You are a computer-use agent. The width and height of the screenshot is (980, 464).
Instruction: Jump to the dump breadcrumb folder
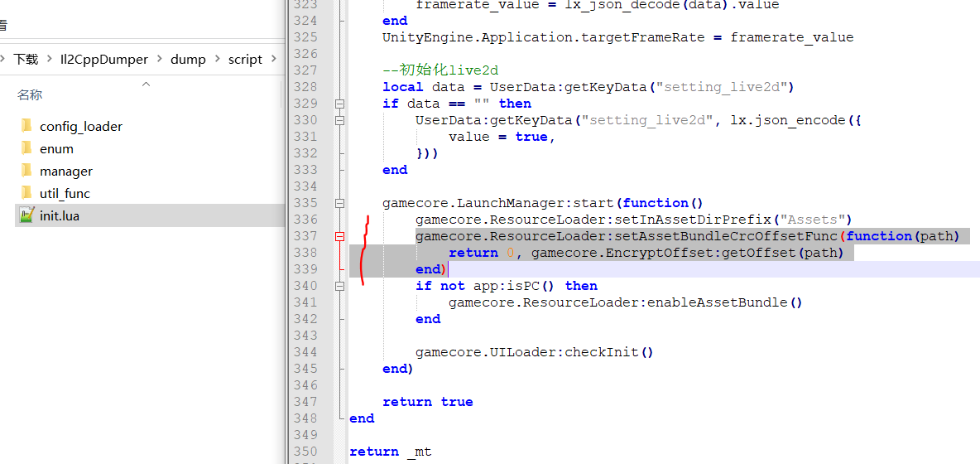188,60
